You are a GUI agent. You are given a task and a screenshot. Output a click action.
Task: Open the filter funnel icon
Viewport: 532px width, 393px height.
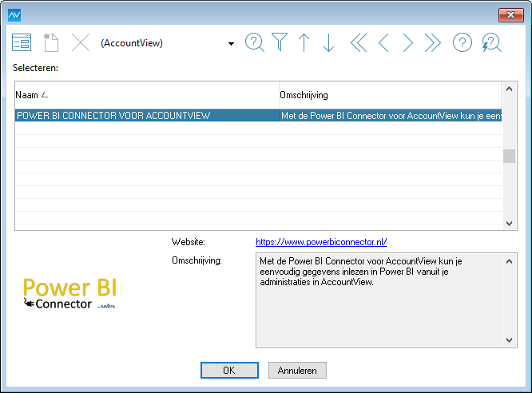click(x=280, y=42)
